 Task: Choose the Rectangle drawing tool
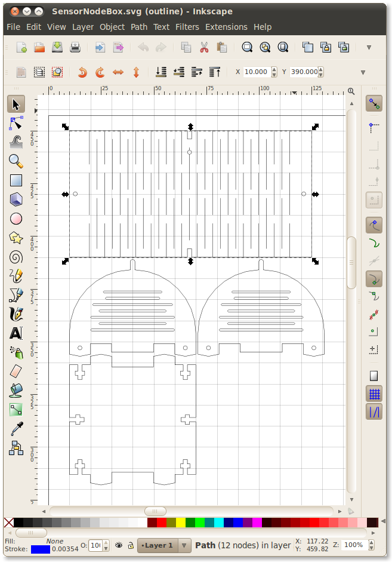click(16, 180)
